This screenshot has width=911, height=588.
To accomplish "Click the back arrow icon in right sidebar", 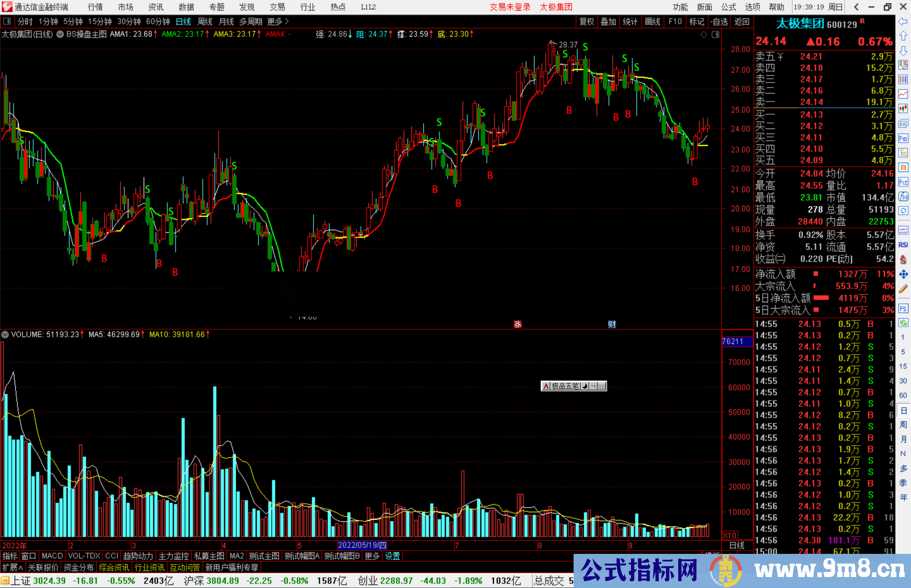I will point(903,21).
